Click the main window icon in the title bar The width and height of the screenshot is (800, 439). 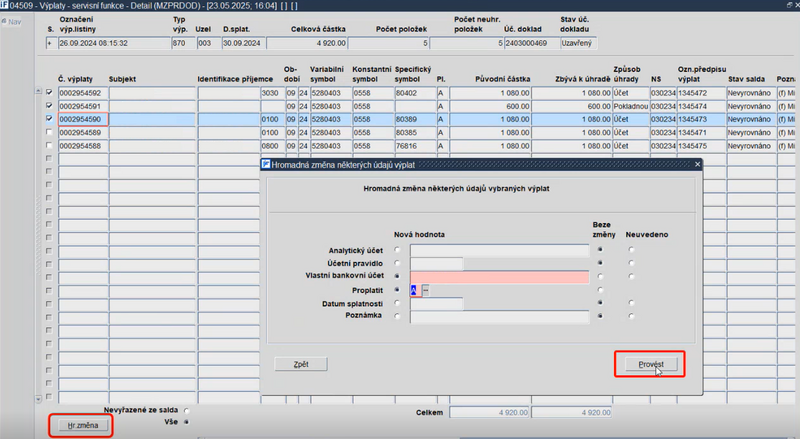pos(4,5)
